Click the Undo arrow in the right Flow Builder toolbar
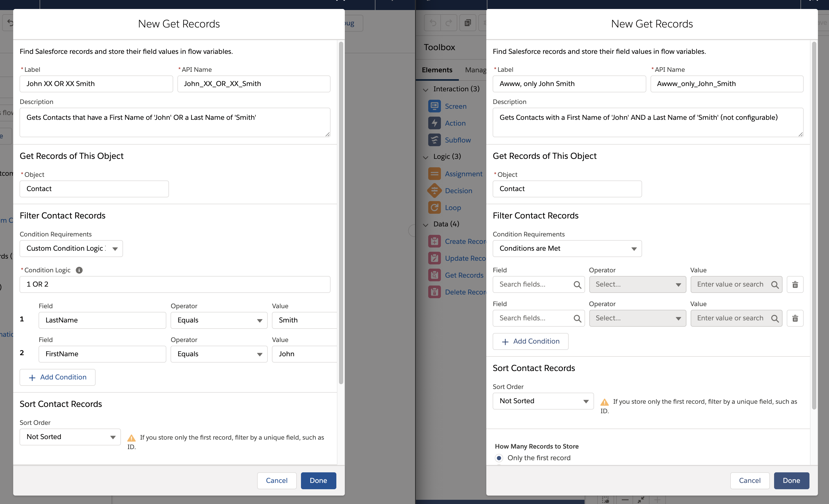829x504 pixels. [433, 23]
